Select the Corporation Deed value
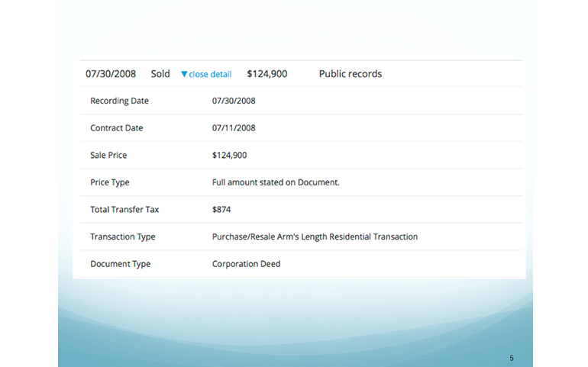Viewport: 588px width, 367px height. click(x=246, y=264)
